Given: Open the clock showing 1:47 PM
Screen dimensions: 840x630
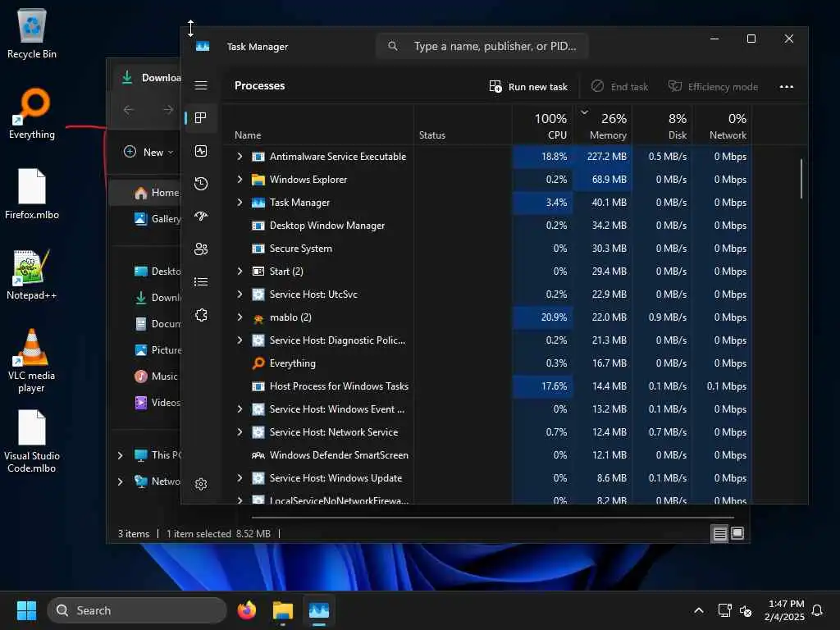Looking at the screenshot, I should [784, 610].
